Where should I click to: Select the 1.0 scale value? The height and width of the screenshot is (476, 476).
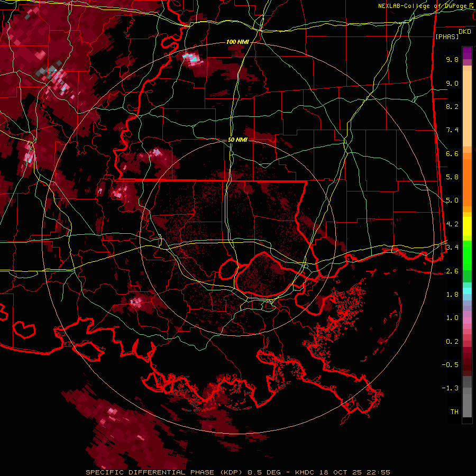pos(452,318)
